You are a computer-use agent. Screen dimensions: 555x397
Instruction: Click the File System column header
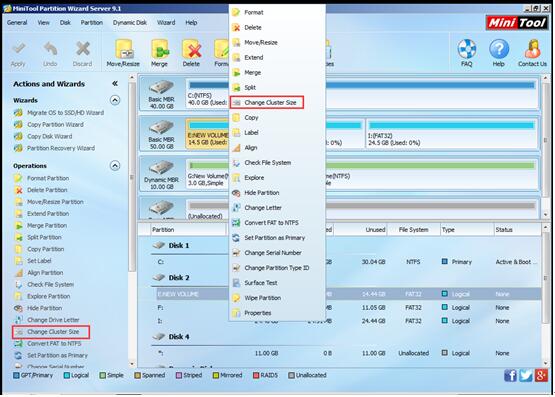pos(413,230)
